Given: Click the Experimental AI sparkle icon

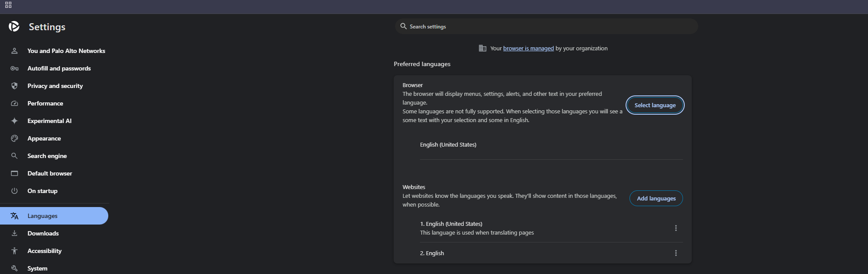Looking at the screenshot, I should click(x=14, y=121).
